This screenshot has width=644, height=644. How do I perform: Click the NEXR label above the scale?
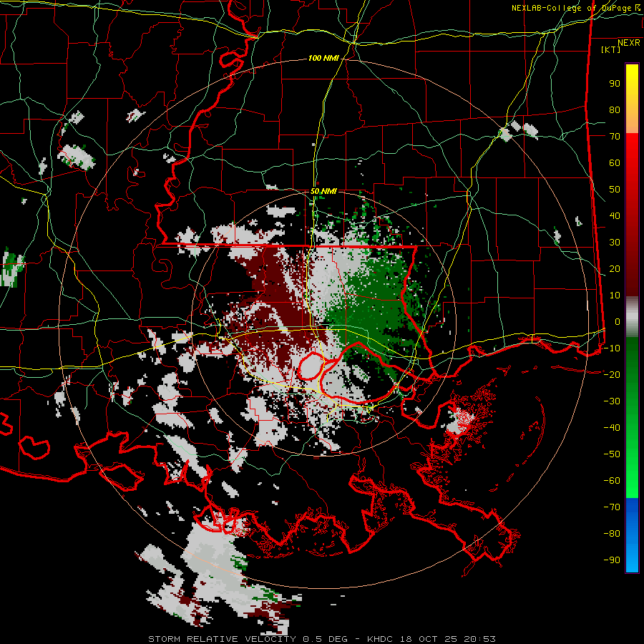coord(629,43)
